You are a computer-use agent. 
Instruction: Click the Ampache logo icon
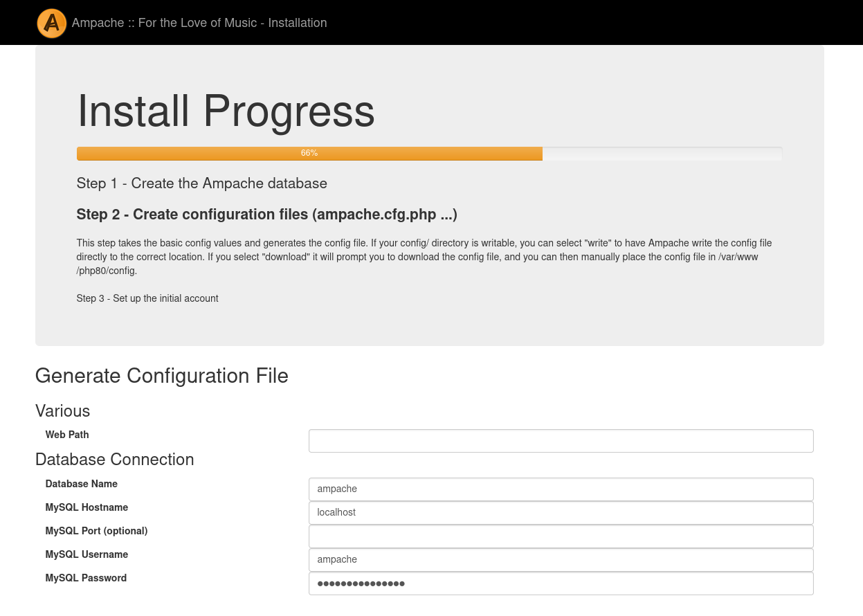52,23
